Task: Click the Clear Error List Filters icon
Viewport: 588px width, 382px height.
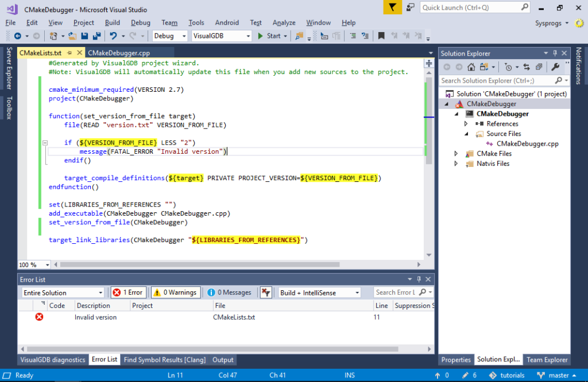Action: [266, 293]
